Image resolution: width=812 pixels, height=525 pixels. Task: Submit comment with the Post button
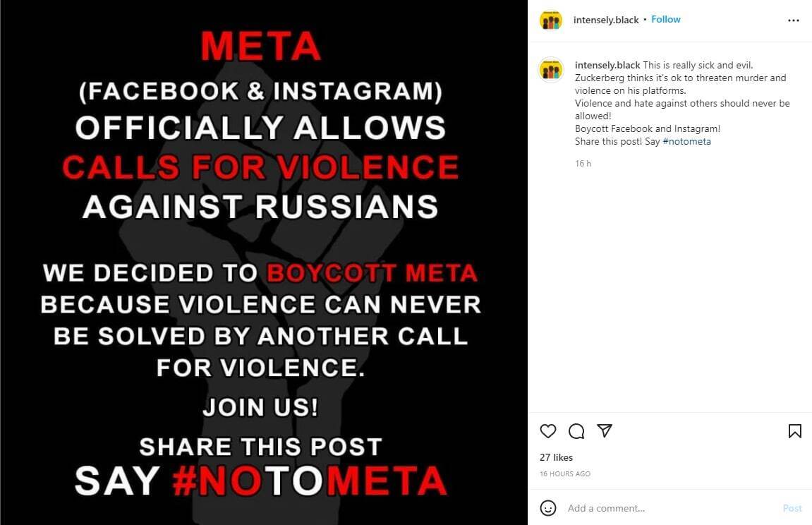792,508
